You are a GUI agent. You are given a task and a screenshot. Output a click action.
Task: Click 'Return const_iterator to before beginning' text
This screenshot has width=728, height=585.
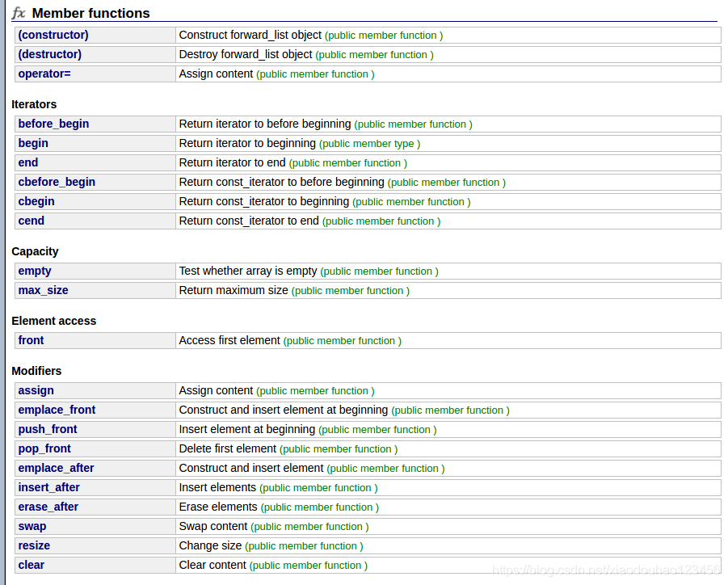click(x=282, y=182)
